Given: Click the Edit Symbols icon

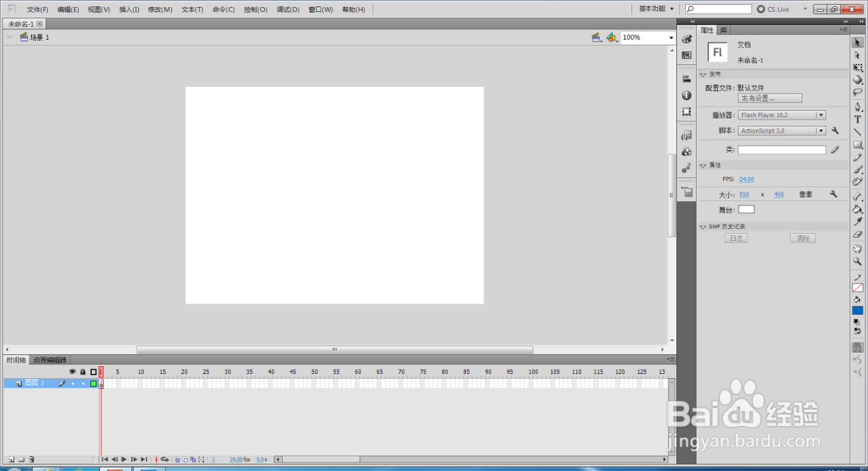Looking at the screenshot, I should click(611, 37).
